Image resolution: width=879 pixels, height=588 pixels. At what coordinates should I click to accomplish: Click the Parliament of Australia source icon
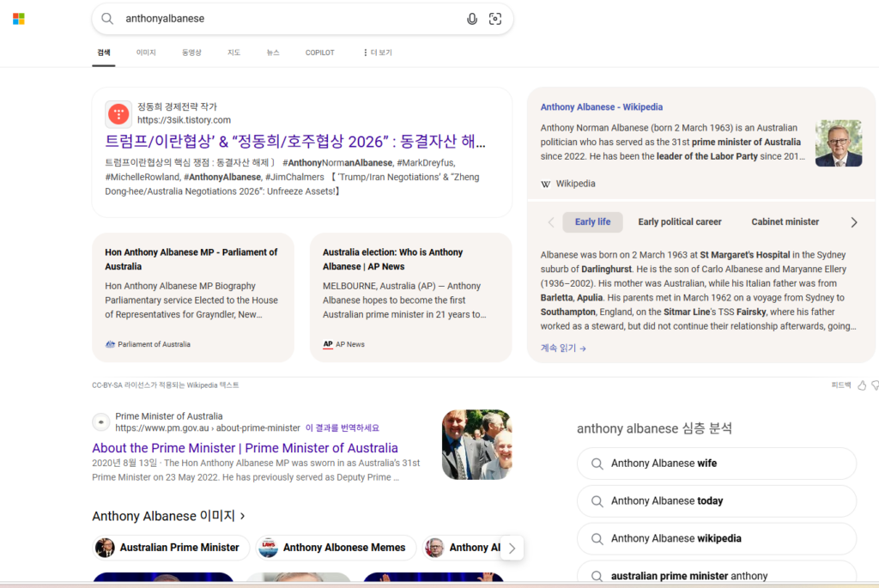[x=111, y=344]
